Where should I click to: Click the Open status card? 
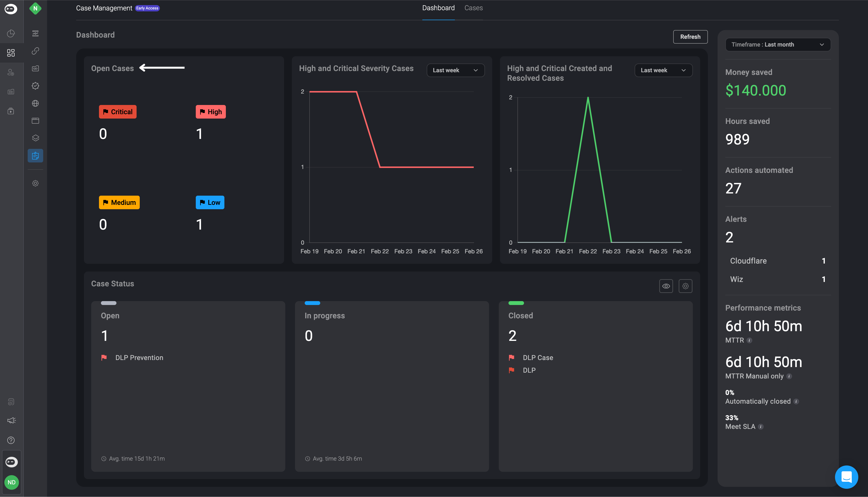[x=188, y=386]
